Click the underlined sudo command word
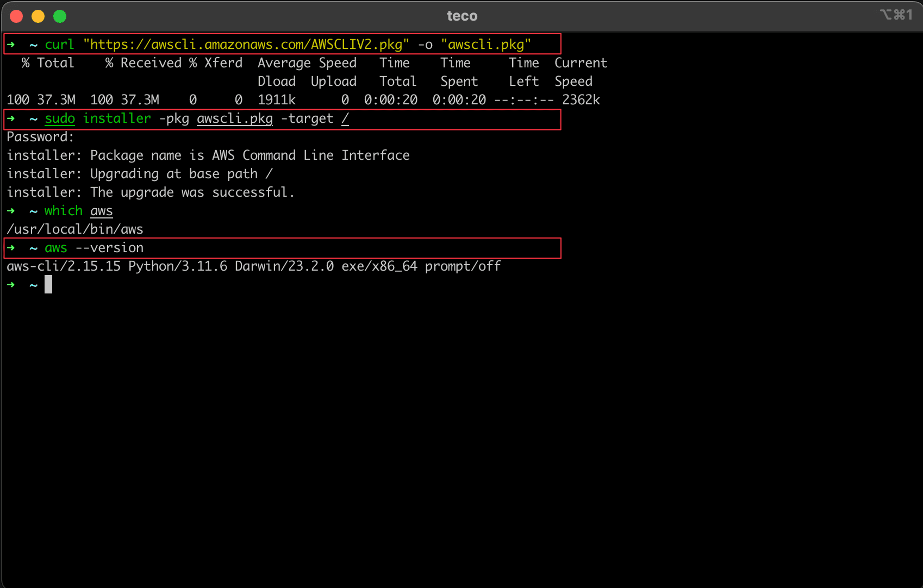The height and width of the screenshot is (588, 923). [60, 118]
